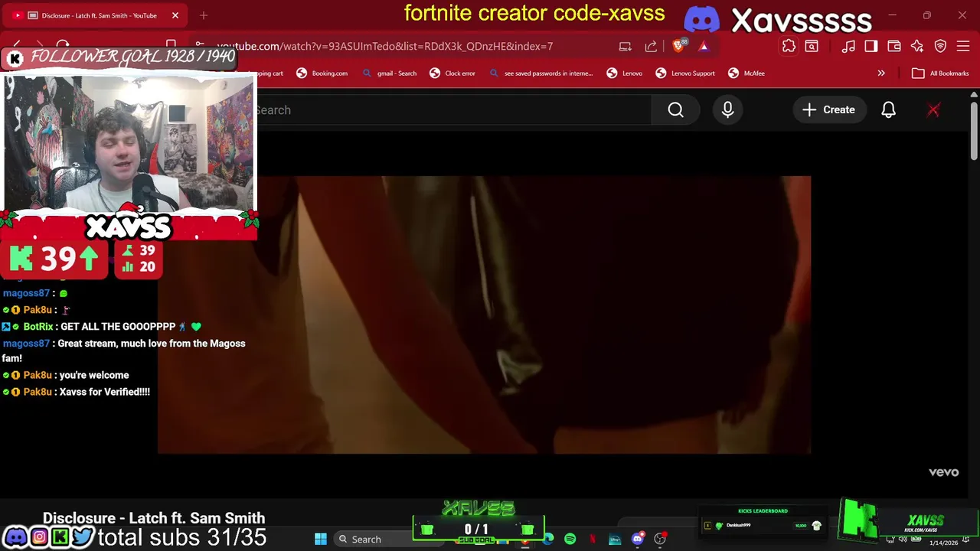The image size is (980, 551).
Task: Open Spotify from the taskbar
Action: (570, 539)
